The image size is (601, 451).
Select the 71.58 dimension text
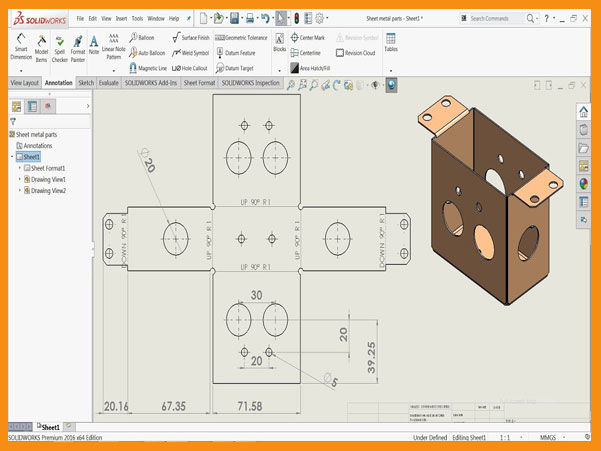250,406
